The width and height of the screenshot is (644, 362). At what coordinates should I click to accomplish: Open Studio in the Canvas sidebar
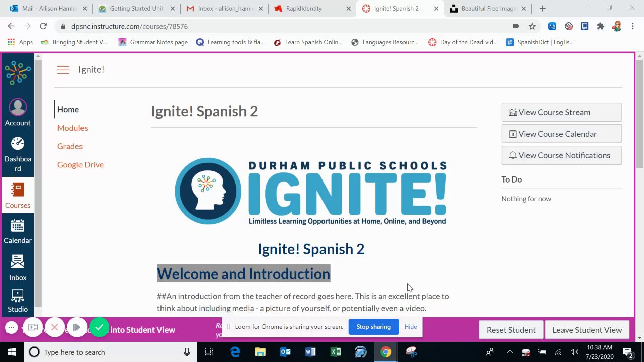(18, 301)
